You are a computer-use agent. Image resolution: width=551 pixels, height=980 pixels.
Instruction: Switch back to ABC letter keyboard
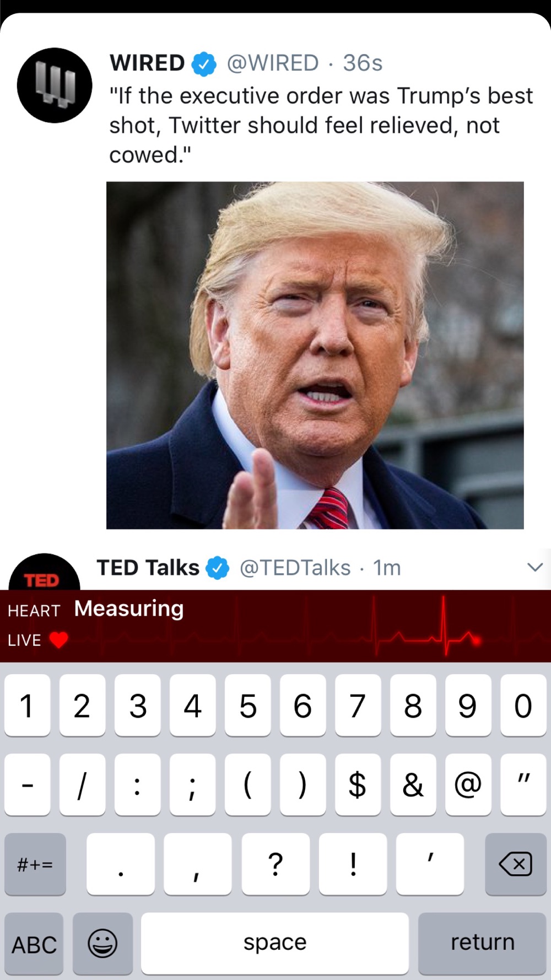[x=34, y=943]
